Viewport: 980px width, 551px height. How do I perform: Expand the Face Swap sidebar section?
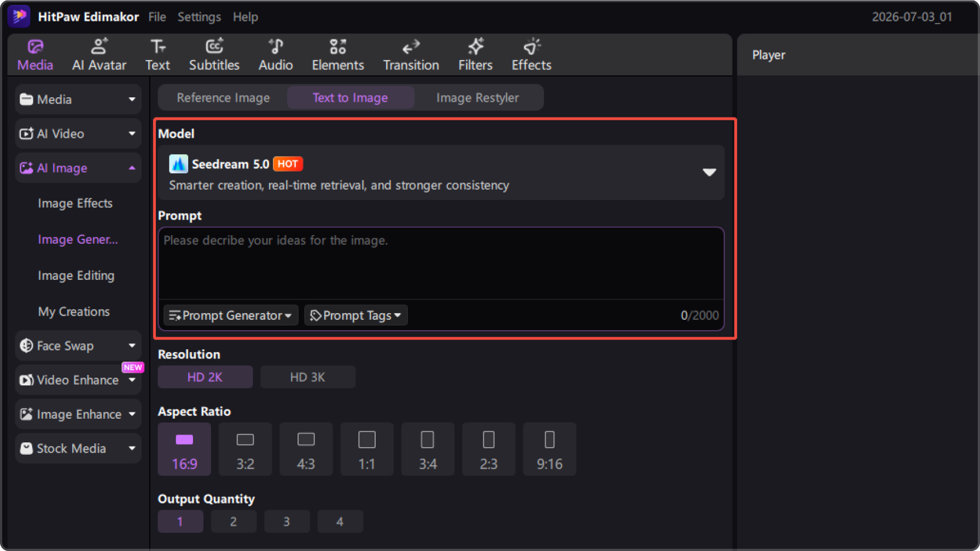click(x=78, y=345)
